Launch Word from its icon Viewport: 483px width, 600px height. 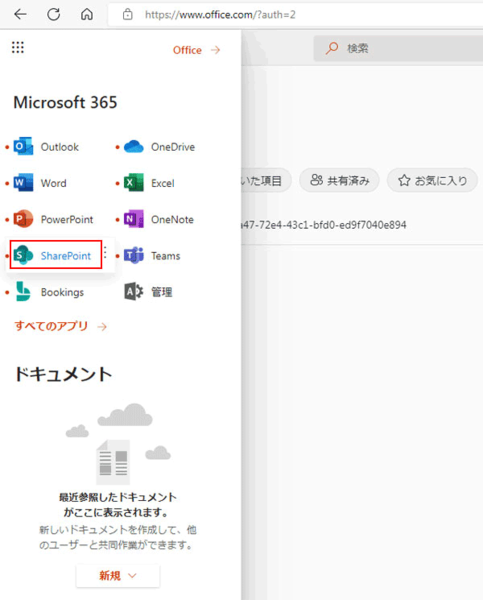click(x=23, y=183)
